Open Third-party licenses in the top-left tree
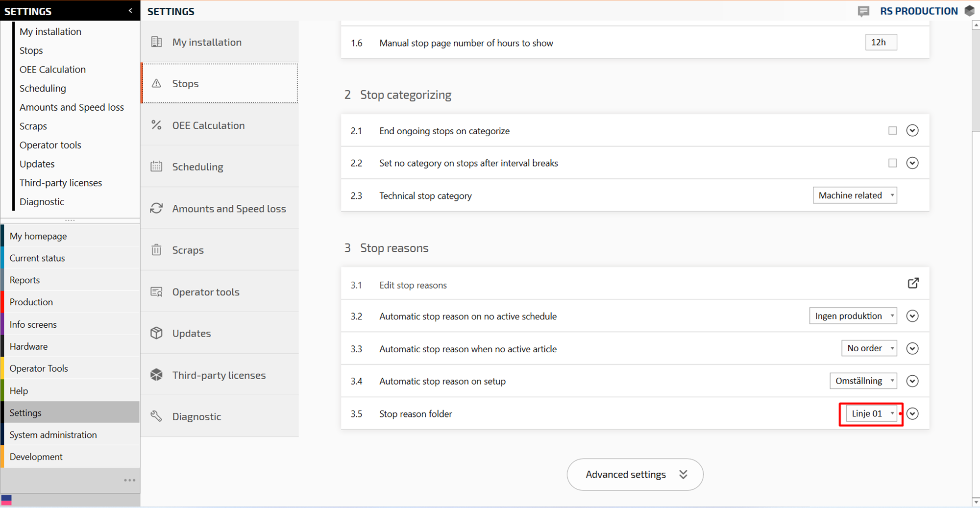The width and height of the screenshot is (980, 508). [61, 183]
